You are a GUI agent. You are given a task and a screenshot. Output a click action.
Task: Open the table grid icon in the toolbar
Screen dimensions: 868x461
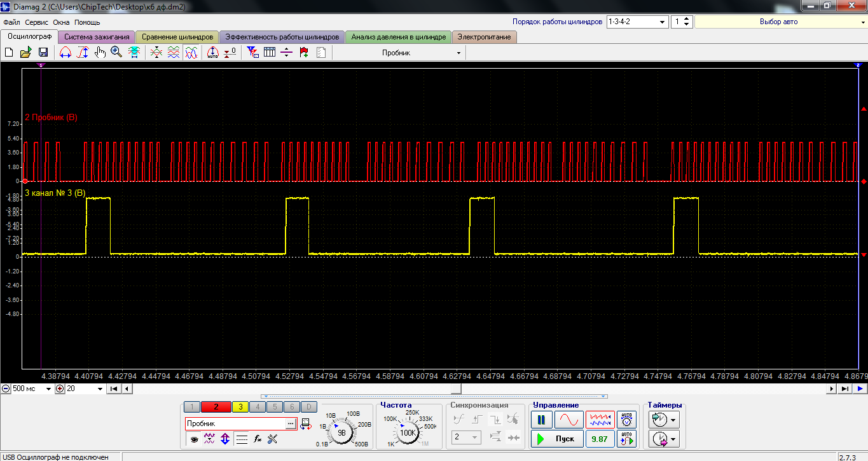270,53
